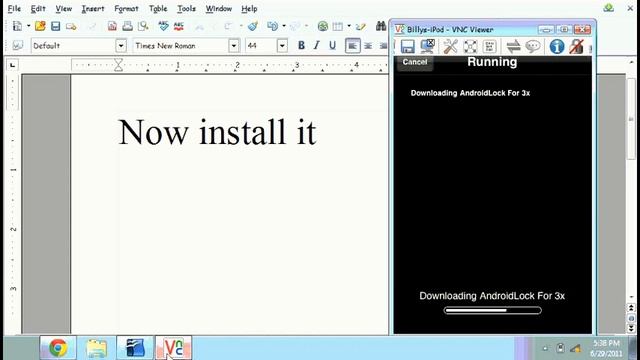The height and width of the screenshot is (360, 640).
Task: Click the Undo icon in Writer toolbar
Action: pos(272,26)
